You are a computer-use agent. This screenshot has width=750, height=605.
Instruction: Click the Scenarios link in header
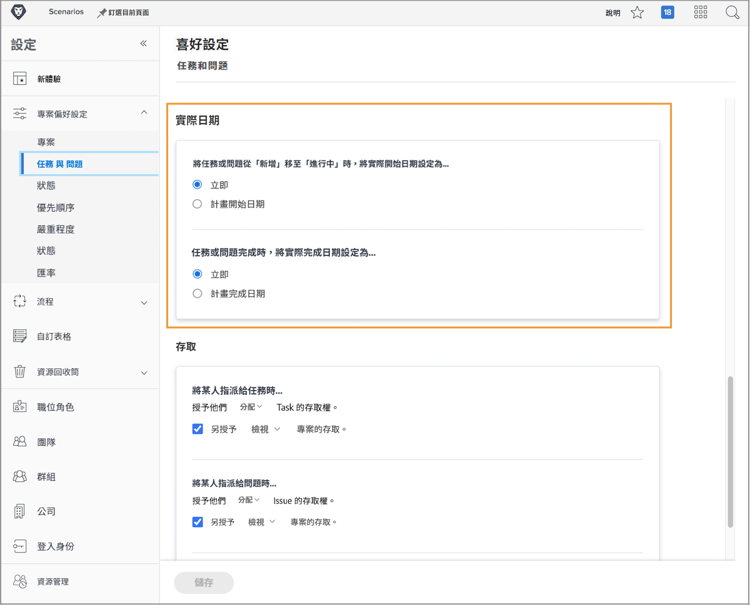(66, 11)
